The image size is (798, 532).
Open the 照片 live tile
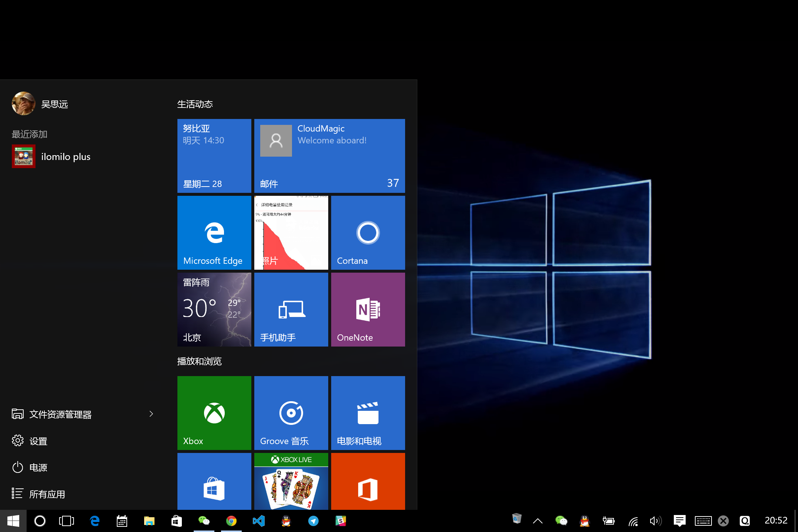[x=291, y=232]
